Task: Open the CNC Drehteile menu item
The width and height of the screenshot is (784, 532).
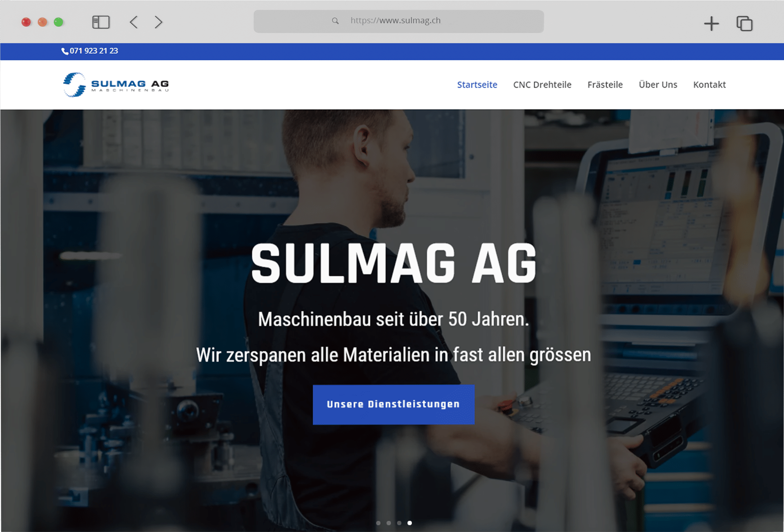Action: click(542, 84)
